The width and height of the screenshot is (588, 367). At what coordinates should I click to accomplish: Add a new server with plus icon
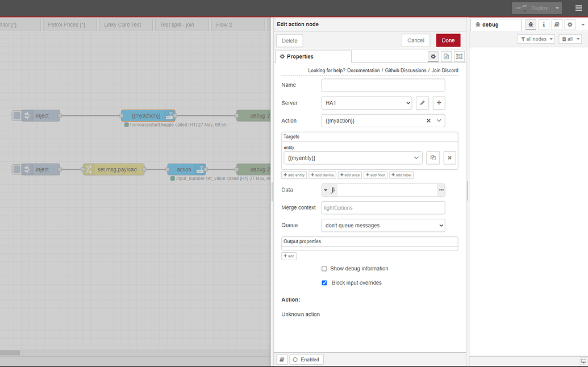coord(439,103)
